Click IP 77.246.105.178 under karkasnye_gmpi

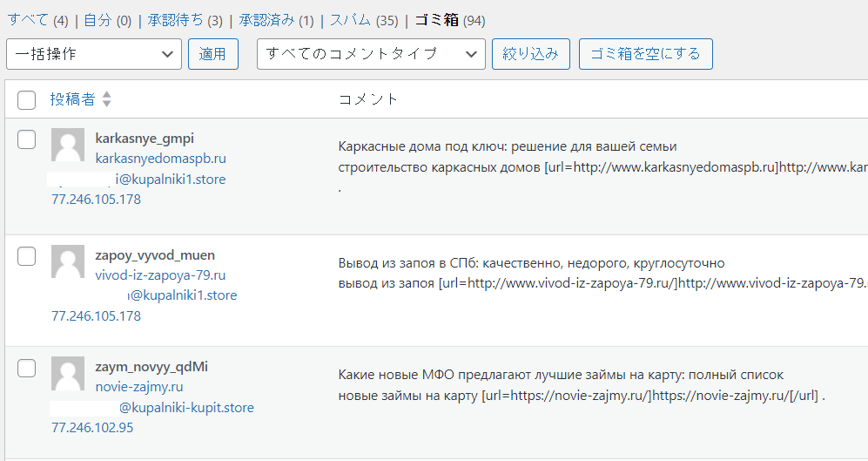97,200
